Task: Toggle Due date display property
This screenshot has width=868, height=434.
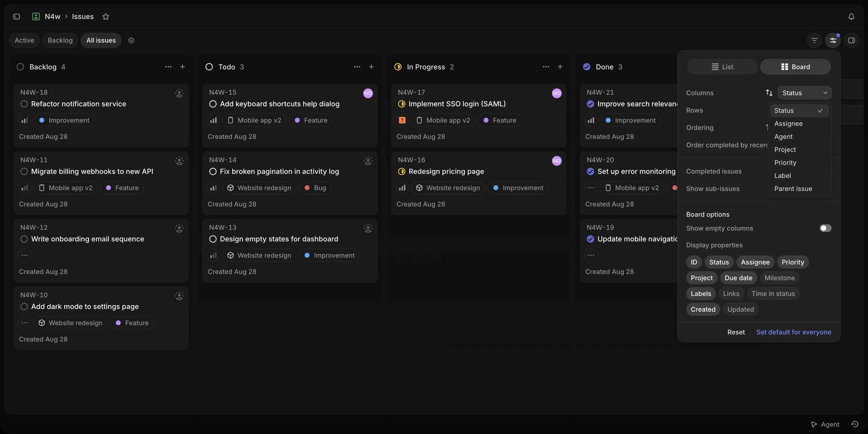Action: [739, 278]
